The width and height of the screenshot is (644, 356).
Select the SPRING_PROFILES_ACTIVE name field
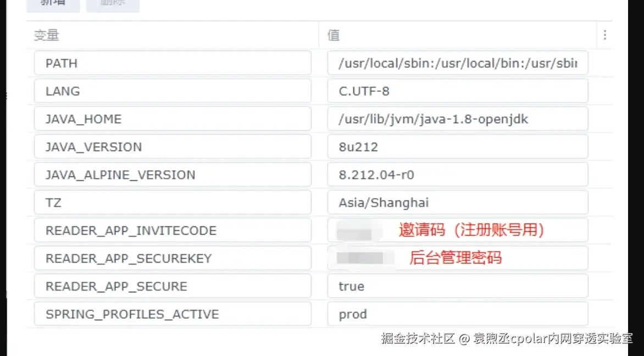coord(173,314)
